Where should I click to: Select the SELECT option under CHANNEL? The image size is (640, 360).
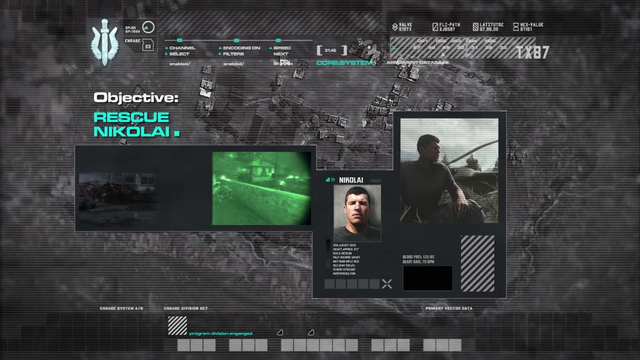179,54
